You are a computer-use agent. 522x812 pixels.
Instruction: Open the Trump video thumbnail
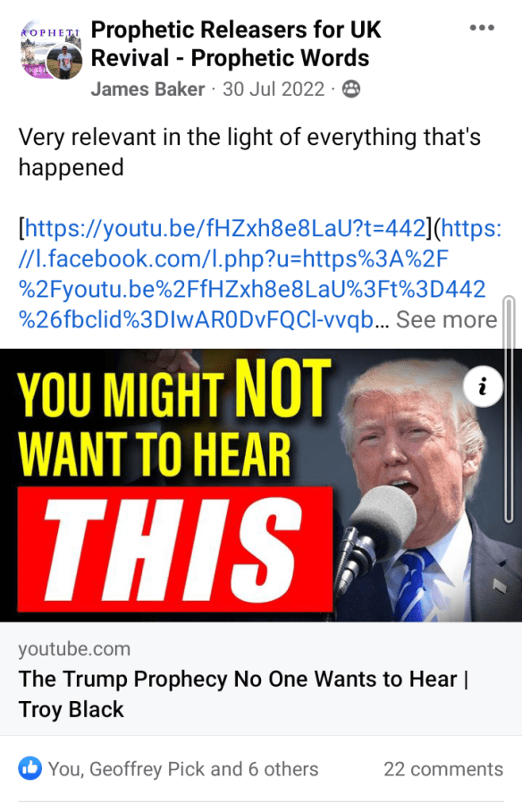point(261,485)
